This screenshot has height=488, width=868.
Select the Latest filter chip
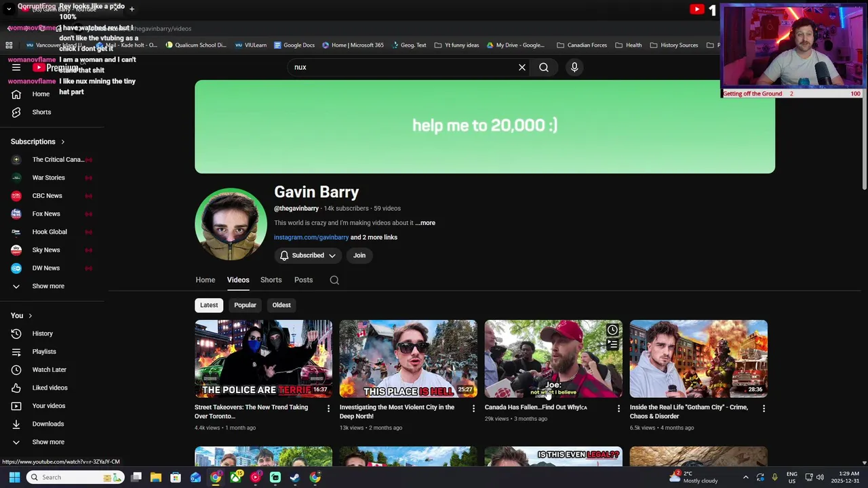point(209,305)
